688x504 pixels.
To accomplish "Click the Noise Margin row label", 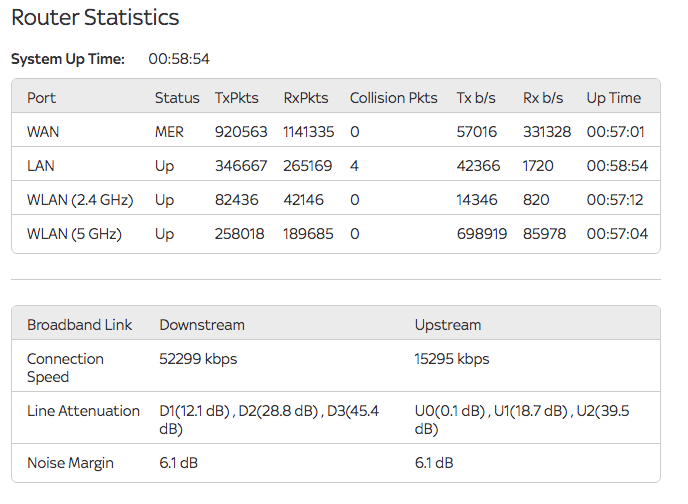I will [70, 463].
